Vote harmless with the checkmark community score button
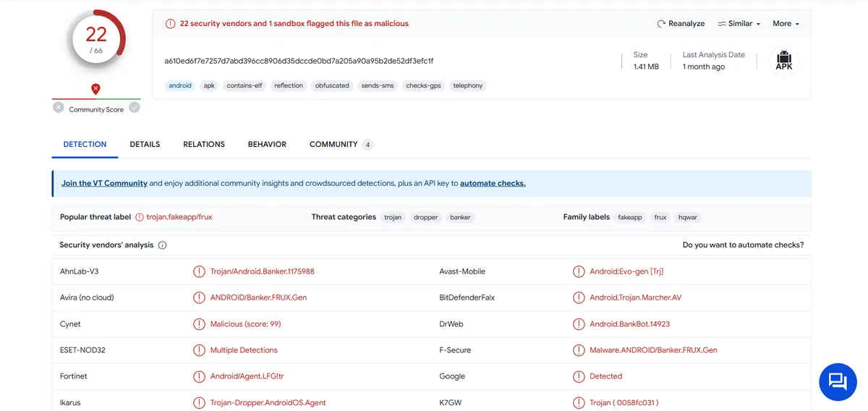The height and width of the screenshot is (411, 868). click(134, 108)
